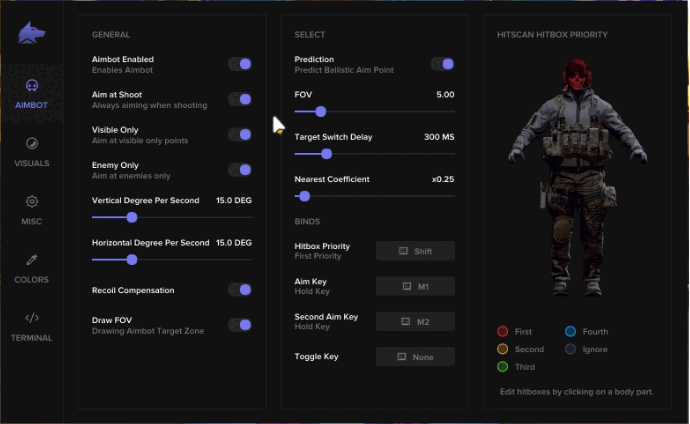Viewport: 690px width, 424px height.
Task: Click the Colors eyedropper icon
Action: coord(32,260)
